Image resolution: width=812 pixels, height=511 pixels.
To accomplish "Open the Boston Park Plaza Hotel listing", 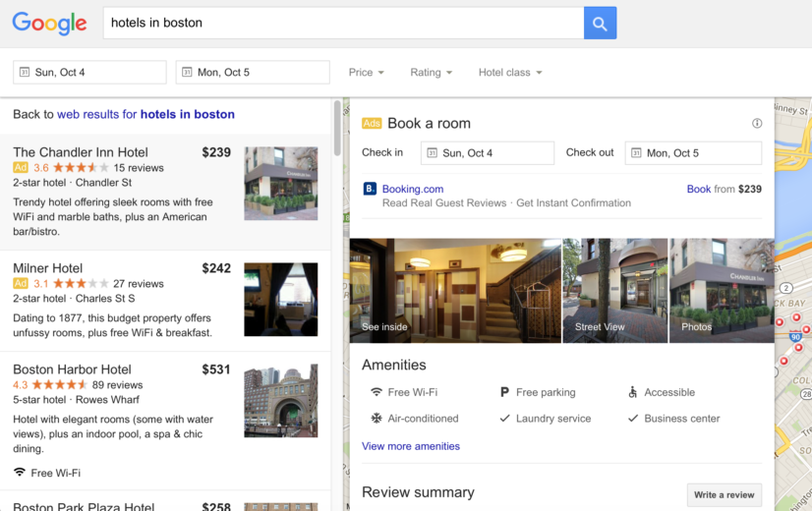I will click(x=84, y=506).
